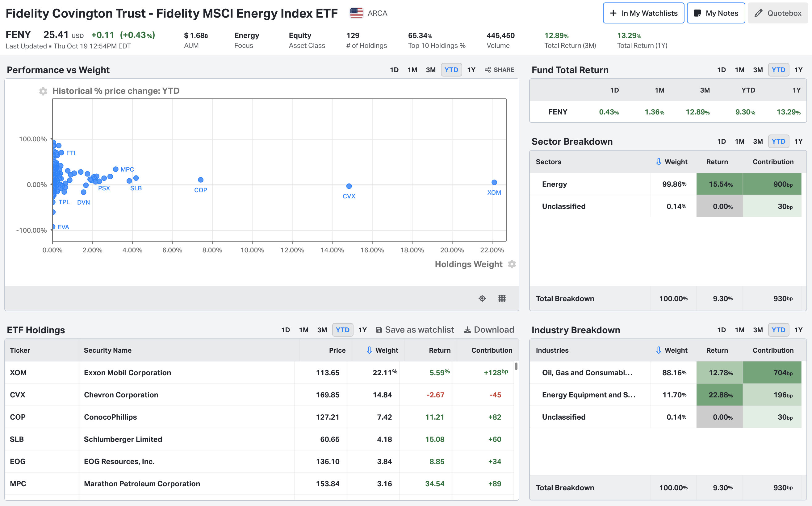The width and height of the screenshot is (812, 506).
Task: Open My Notes button
Action: [x=716, y=13]
